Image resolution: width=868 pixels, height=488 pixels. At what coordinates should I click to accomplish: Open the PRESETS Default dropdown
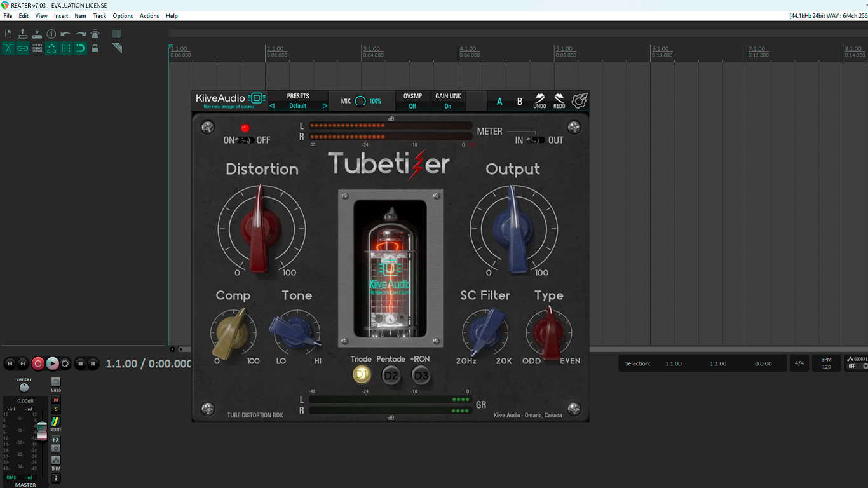298,106
